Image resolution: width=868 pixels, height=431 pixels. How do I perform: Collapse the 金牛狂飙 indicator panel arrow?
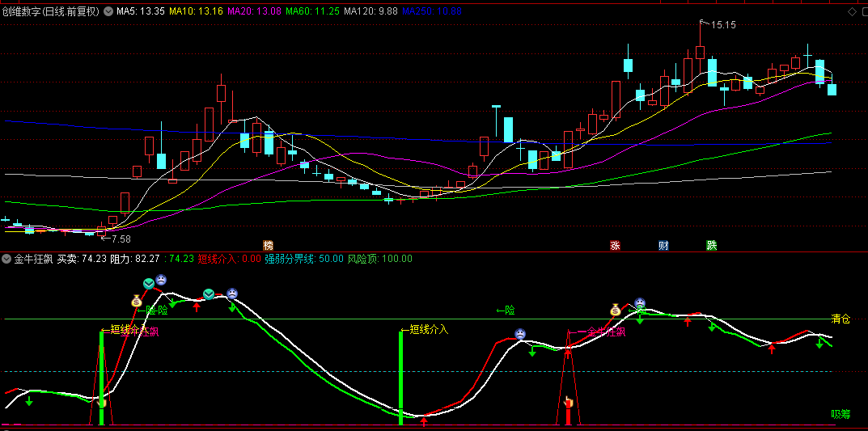6,259
